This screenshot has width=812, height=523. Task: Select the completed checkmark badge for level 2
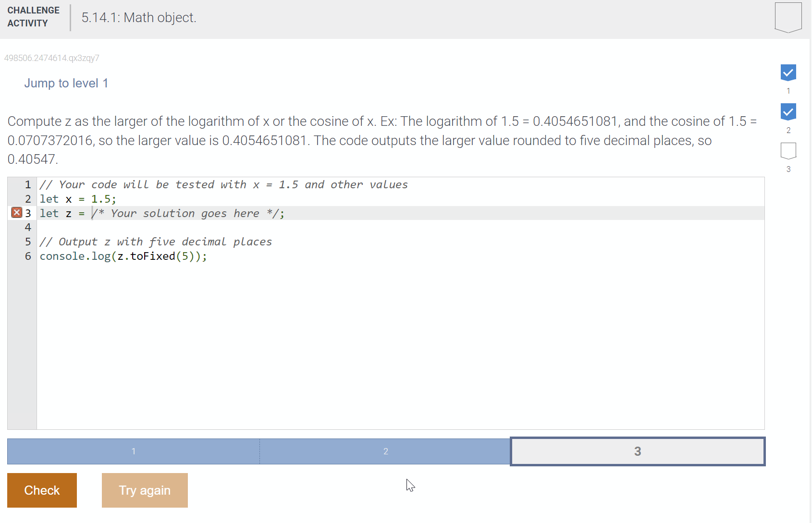(788, 112)
